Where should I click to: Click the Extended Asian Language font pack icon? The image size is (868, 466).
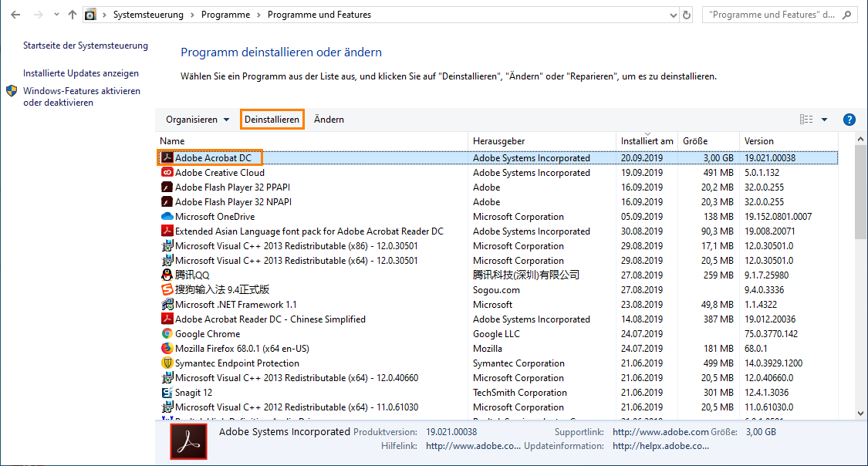167,231
